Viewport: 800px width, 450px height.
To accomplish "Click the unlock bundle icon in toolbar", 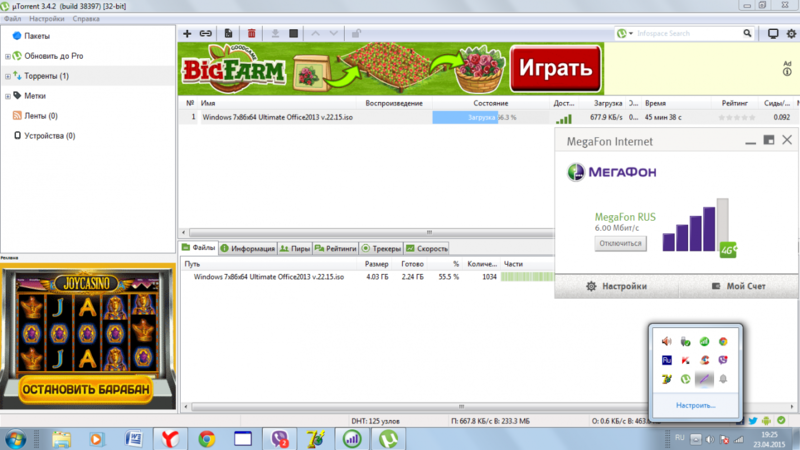I will click(356, 34).
